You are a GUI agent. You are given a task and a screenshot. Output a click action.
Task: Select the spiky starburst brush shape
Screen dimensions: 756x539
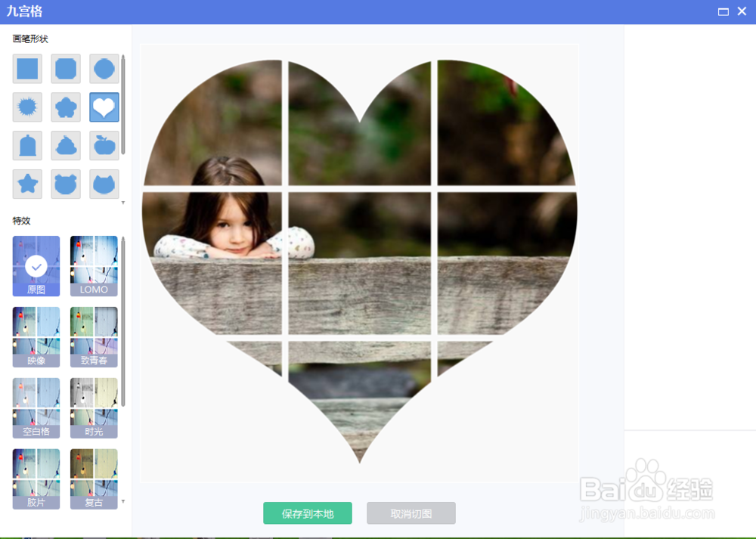coord(27,107)
